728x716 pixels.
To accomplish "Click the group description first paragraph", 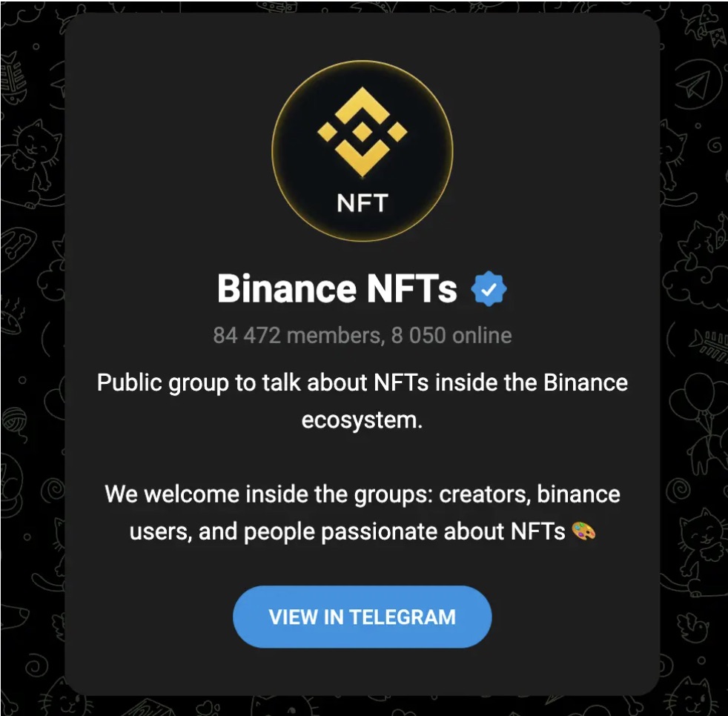I will 362,400.
